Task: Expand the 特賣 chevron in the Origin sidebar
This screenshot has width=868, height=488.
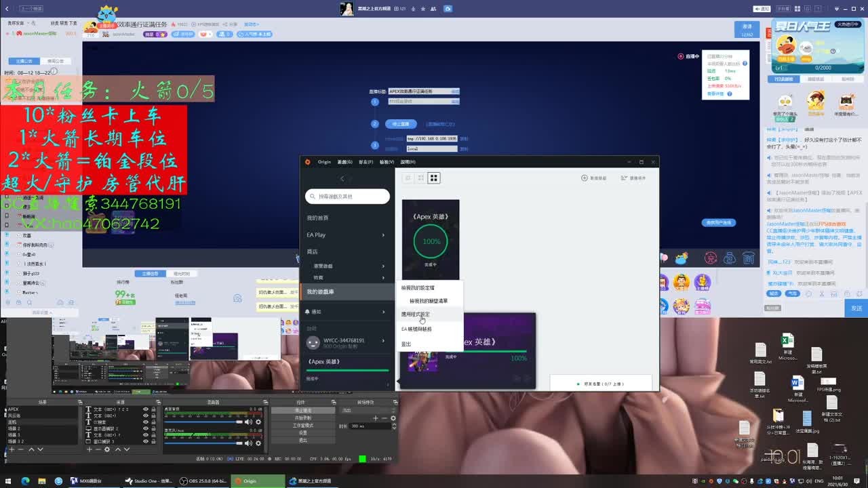Action: (x=382, y=278)
